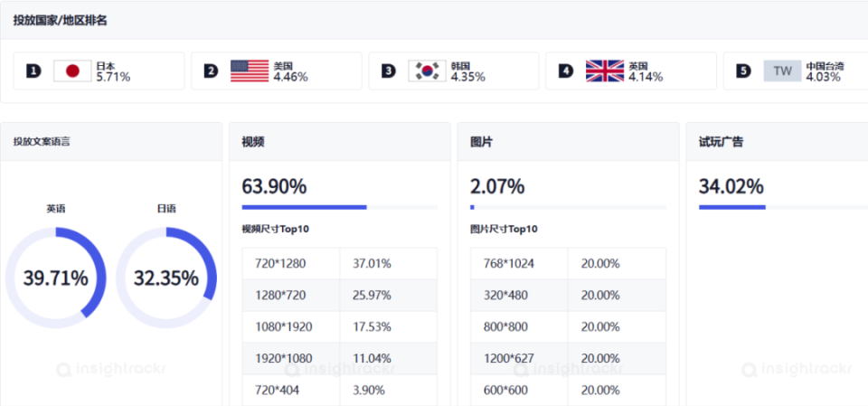Click the video 63.90% progress bar
Image resolution: width=868 pixels, height=406 pixels.
point(339,207)
